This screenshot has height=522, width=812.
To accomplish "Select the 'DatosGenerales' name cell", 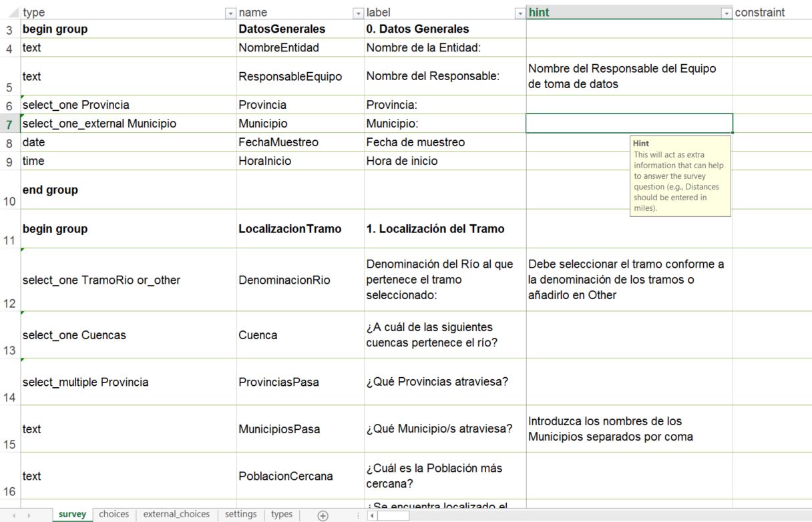I will tap(300, 29).
